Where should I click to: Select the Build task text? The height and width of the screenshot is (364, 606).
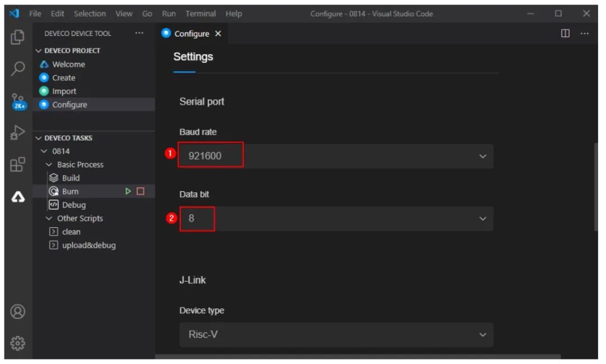[71, 178]
